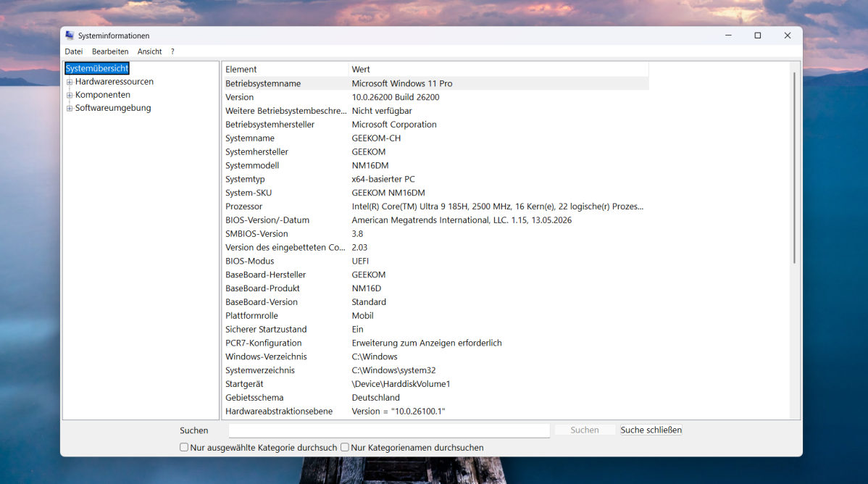Select the Softwareumgebung category label
The width and height of the screenshot is (868, 484).
click(x=113, y=108)
